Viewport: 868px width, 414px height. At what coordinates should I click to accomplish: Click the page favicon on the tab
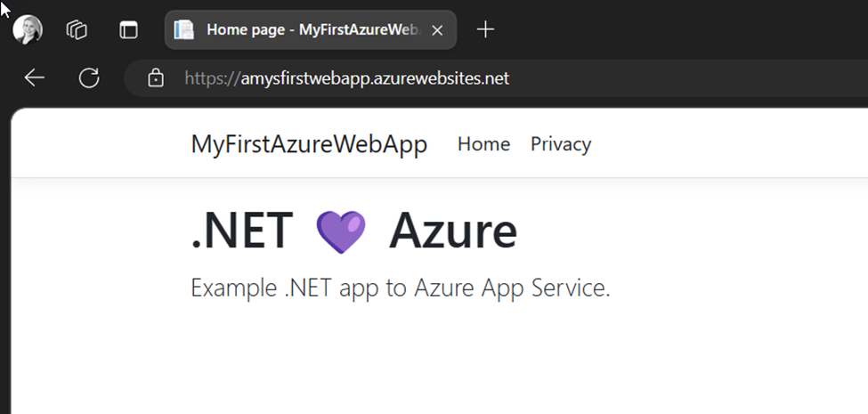point(183,30)
